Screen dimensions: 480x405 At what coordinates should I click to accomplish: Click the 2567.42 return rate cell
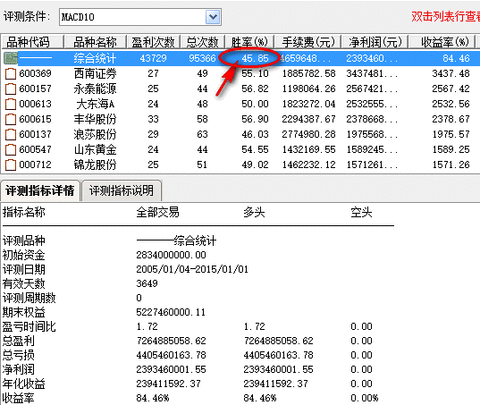[x=451, y=89]
